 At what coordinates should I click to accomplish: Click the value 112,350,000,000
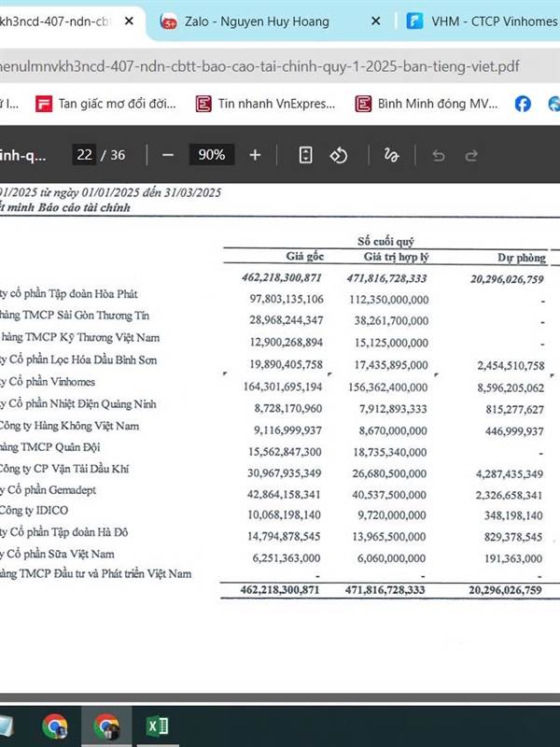(389, 299)
